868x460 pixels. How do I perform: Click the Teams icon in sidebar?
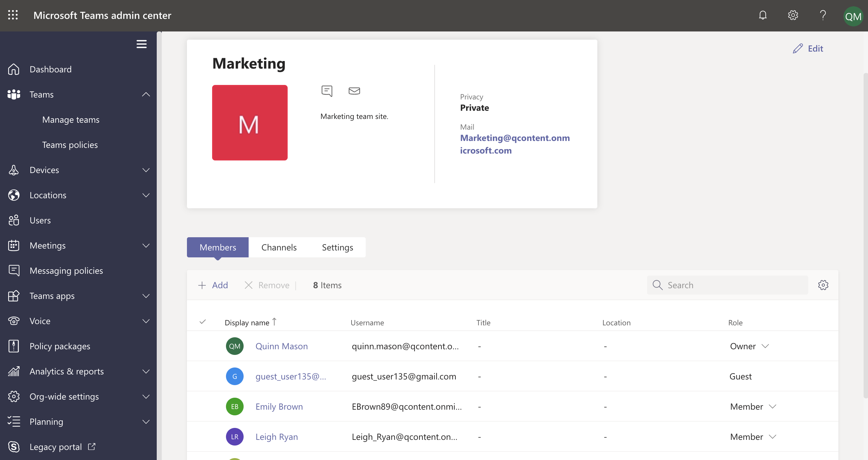(14, 93)
